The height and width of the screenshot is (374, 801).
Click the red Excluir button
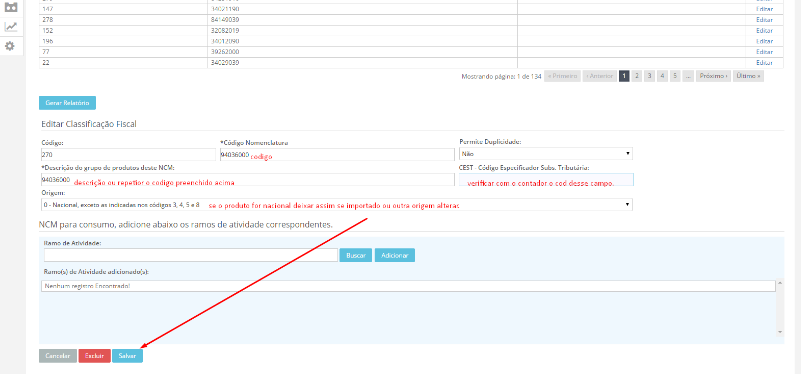coord(95,356)
